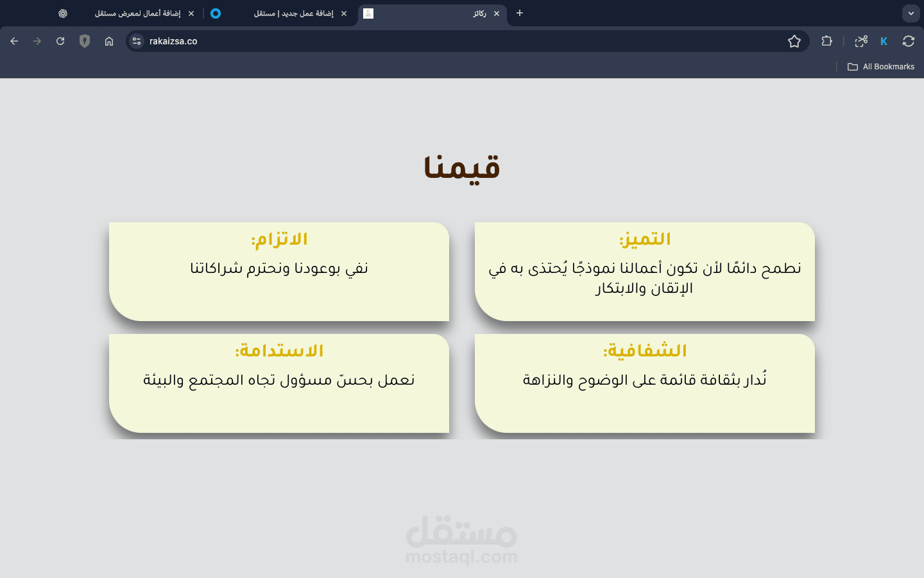Click the ChatGPT favicon on first tab
Screen dimensions: 924x578
coord(63,13)
